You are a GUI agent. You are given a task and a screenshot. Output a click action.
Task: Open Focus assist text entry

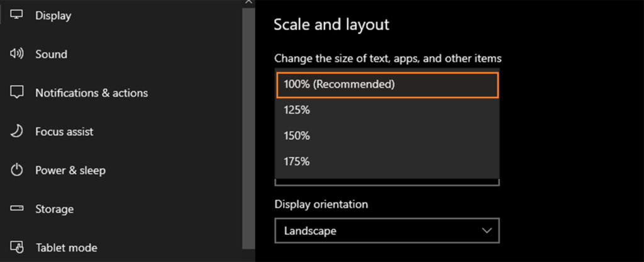click(x=65, y=132)
